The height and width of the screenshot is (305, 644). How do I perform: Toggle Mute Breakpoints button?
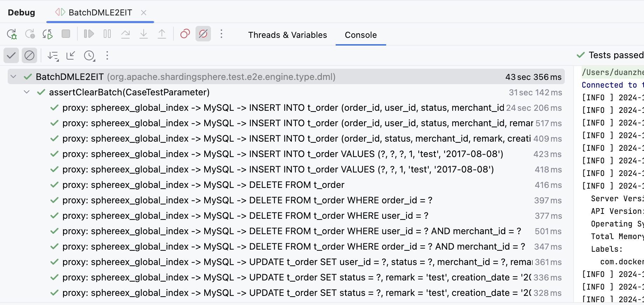tap(203, 34)
